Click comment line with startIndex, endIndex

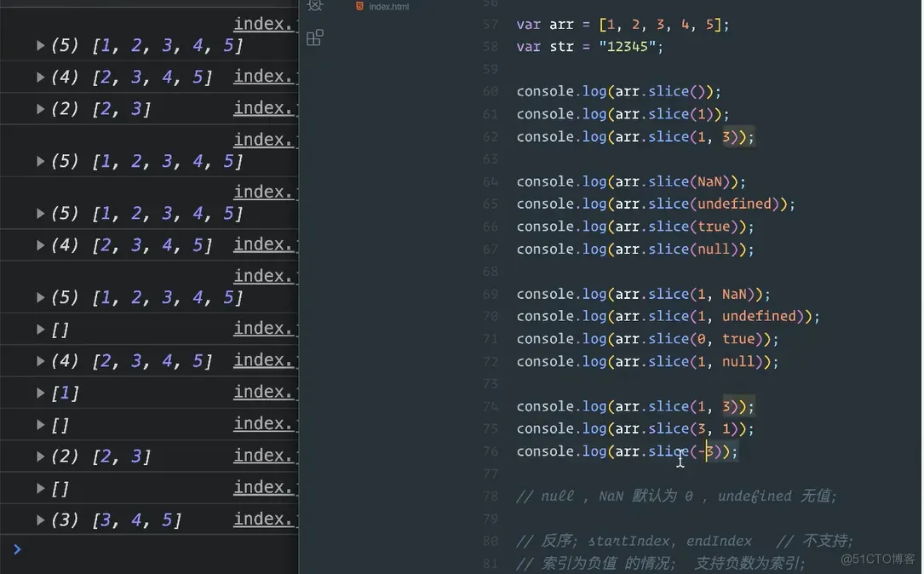click(x=685, y=541)
